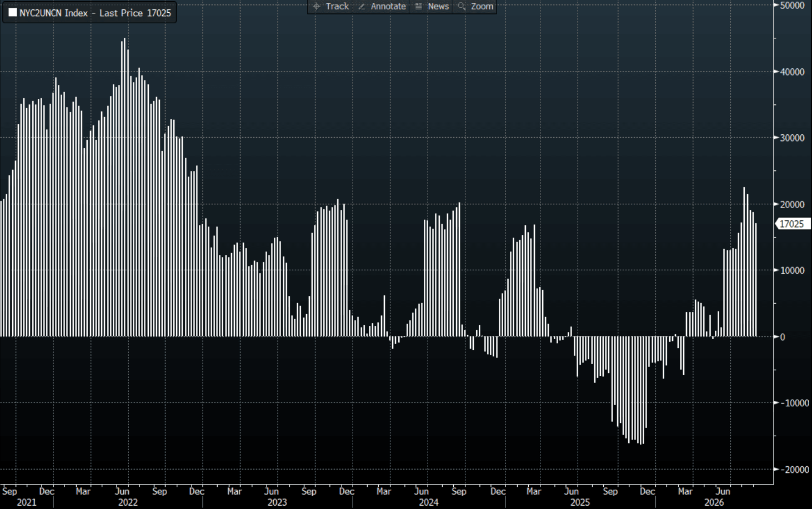Click the tallest bar near 45000
The image size is (812, 509).
pos(125,187)
